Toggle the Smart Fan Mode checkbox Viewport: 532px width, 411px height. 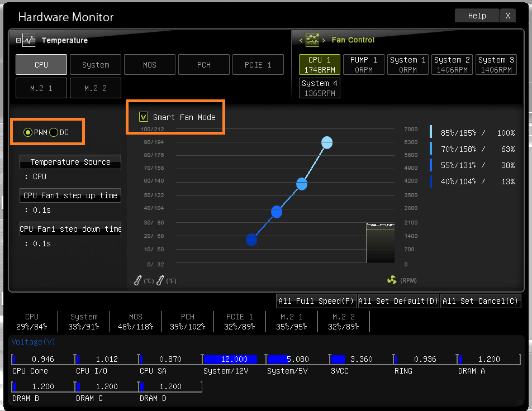[143, 117]
